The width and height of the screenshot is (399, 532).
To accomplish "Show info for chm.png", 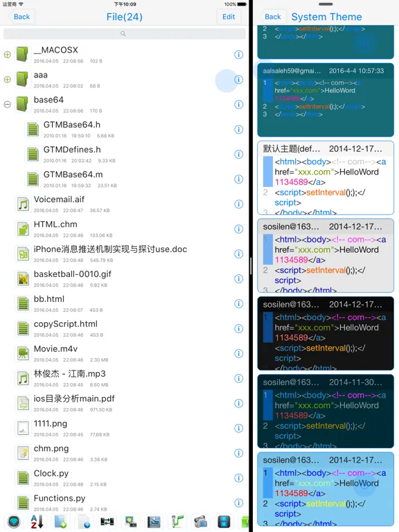I will [x=239, y=453].
